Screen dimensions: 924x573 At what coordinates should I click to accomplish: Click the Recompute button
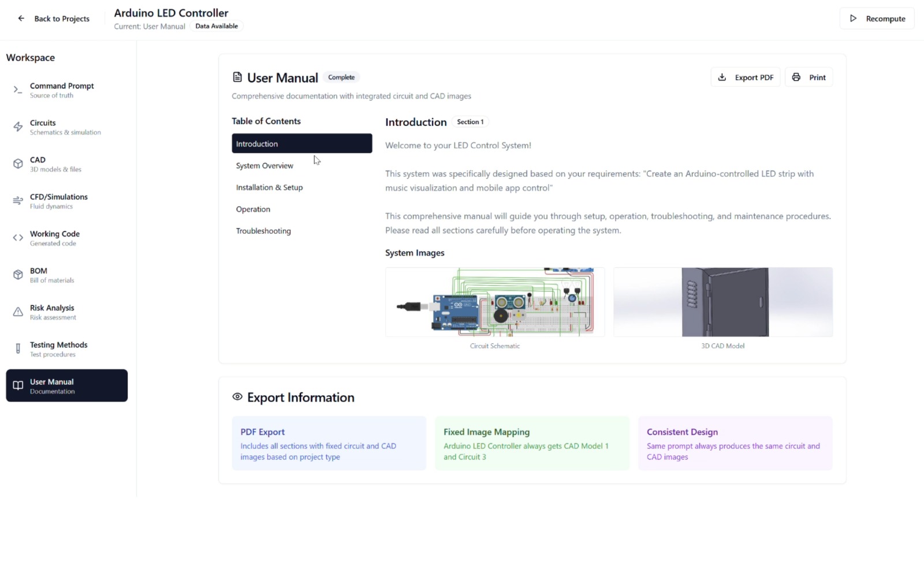click(877, 18)
